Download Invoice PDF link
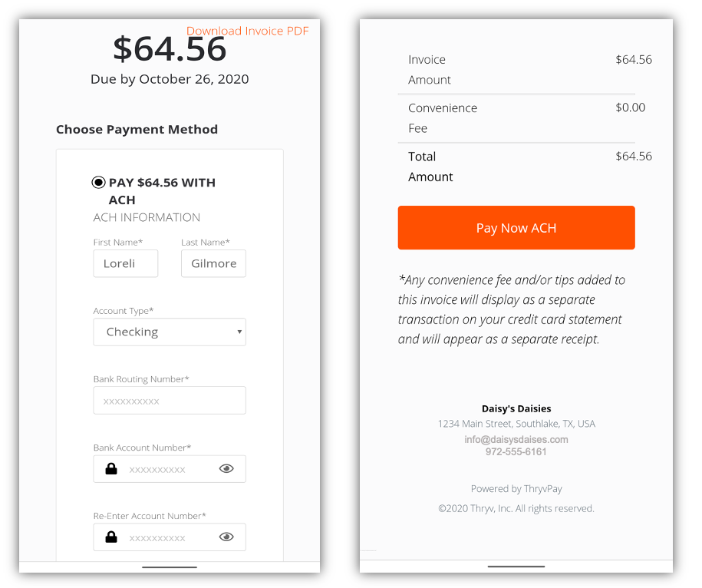The image size is (702, 588). (248, 31)
